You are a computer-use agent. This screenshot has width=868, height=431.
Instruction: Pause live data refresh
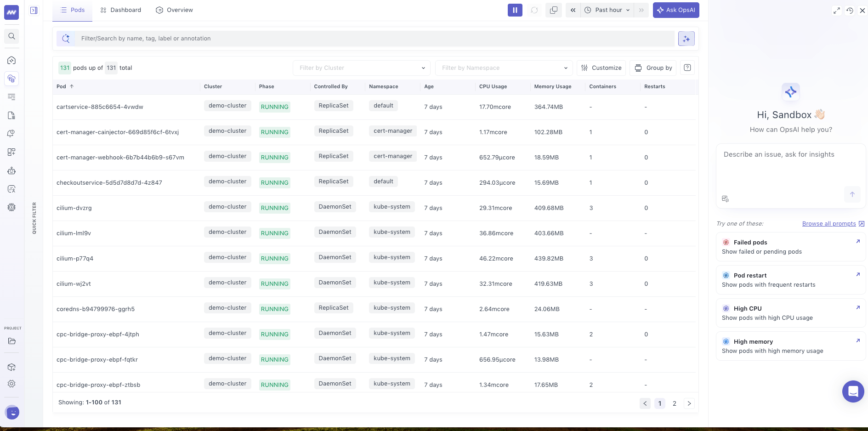click(515, 10)
